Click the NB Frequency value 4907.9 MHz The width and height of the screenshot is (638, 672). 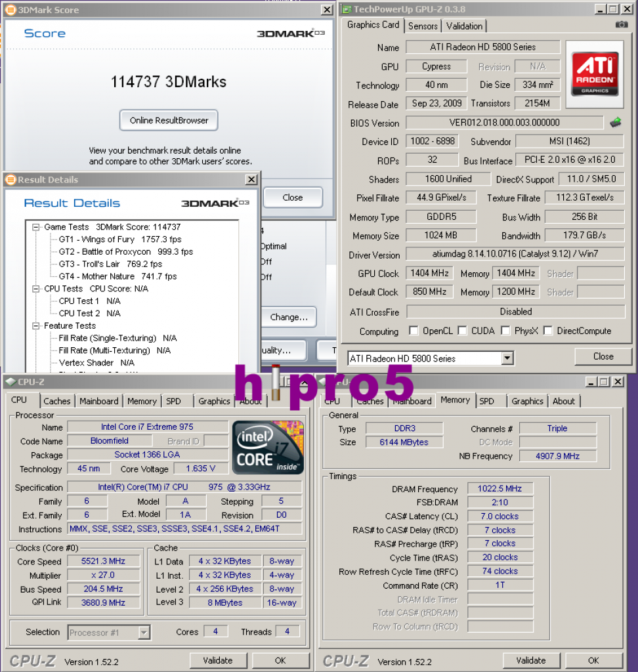pos(557,456)
